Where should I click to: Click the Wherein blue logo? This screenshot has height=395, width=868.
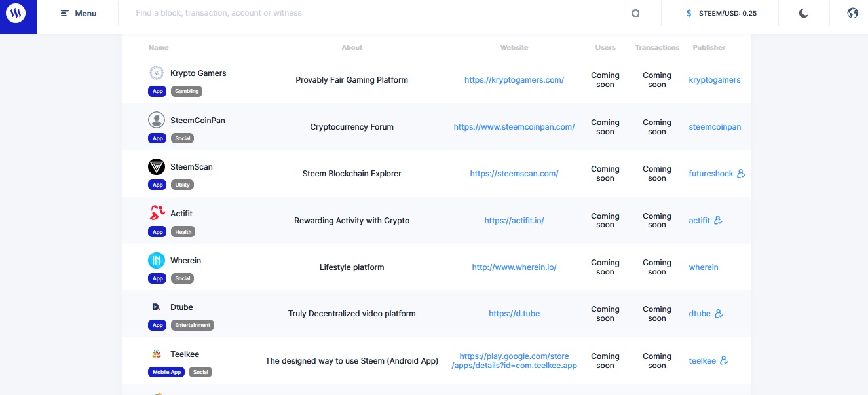click(x=156, y=260)
